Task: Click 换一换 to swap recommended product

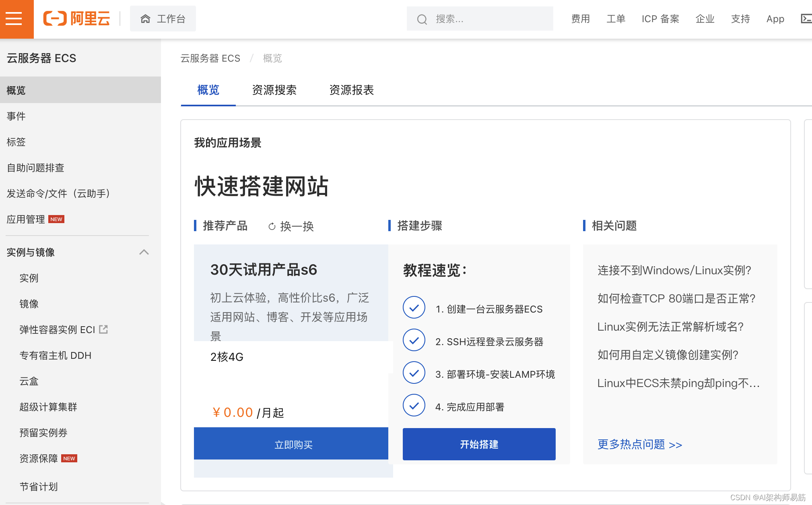Action: pos(297,226)
